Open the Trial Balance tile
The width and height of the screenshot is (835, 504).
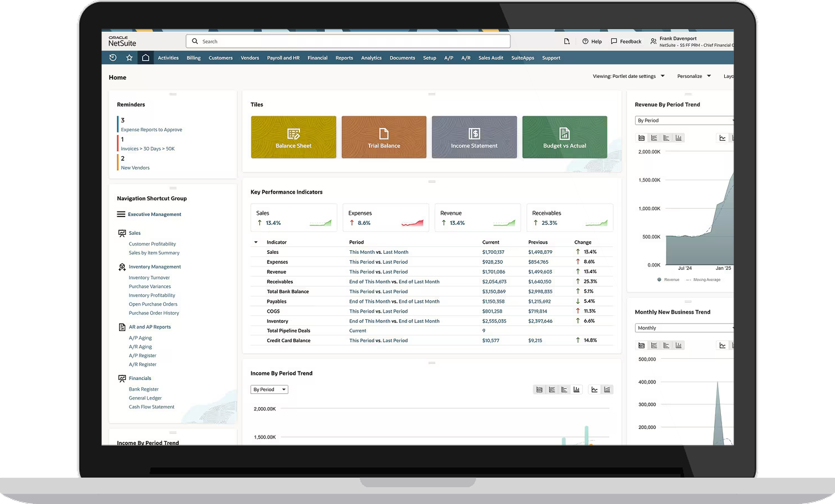click(384, 137)
